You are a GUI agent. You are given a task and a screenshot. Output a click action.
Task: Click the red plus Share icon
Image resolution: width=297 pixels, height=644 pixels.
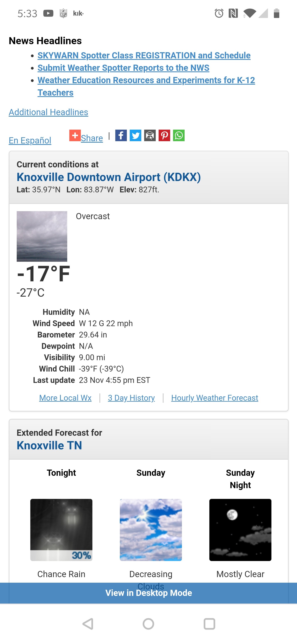(75, 135)
